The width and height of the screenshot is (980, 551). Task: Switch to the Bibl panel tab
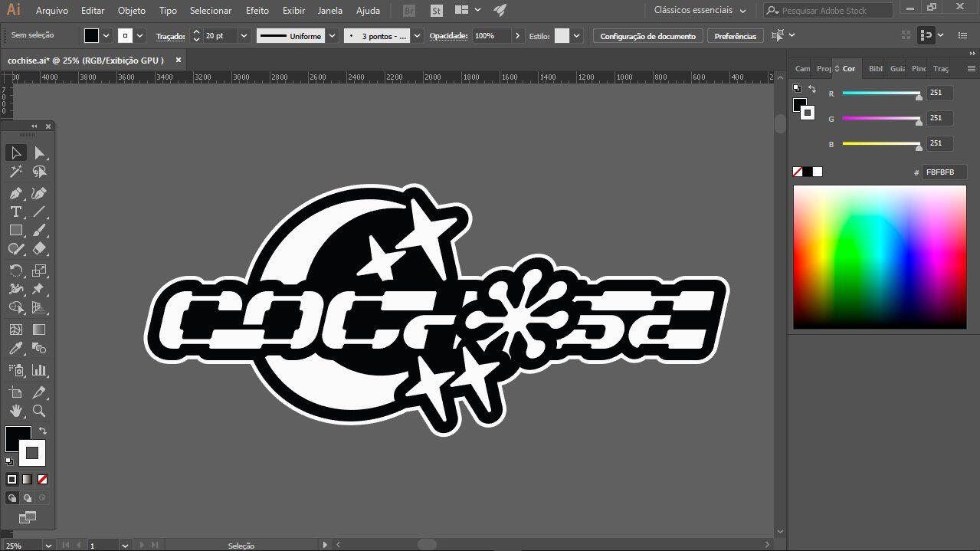tap(875, 68)
